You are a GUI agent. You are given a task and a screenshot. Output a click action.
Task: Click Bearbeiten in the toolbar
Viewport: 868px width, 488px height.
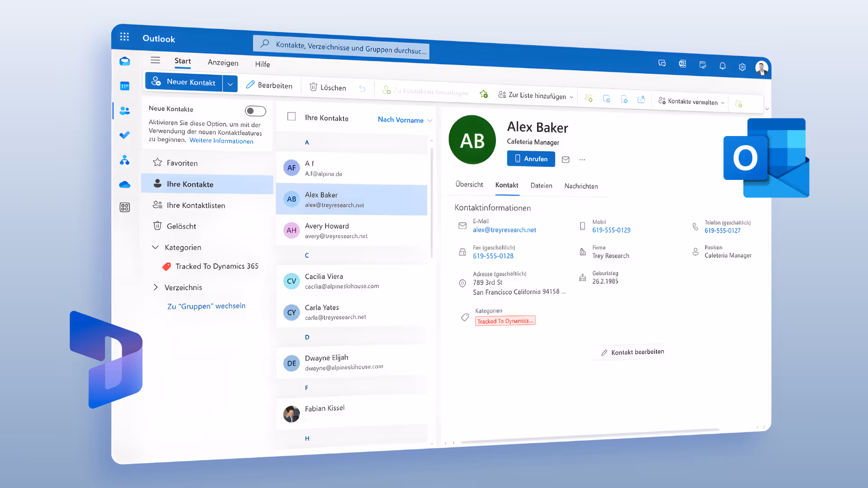tap(269, 85)
